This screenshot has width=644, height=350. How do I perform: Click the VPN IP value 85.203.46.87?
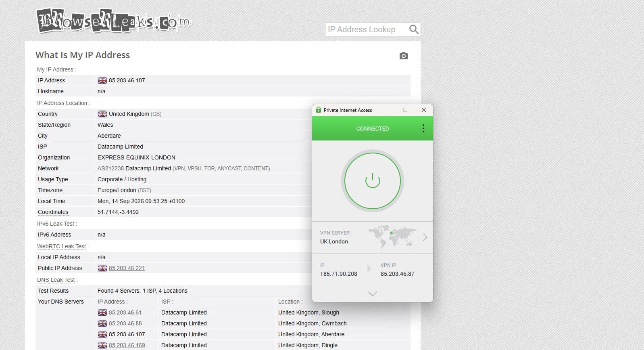(x=398, y=274)
